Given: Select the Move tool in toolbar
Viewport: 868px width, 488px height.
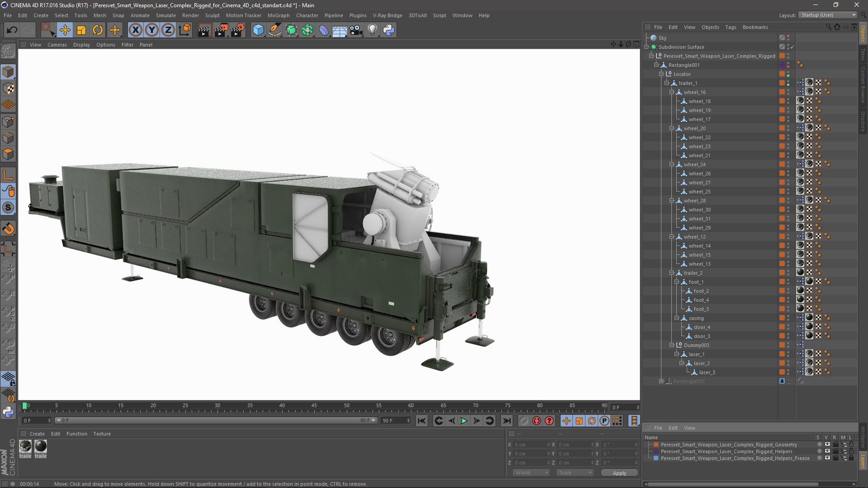Looking at the screenshot, I should click(x=65, y=30).
